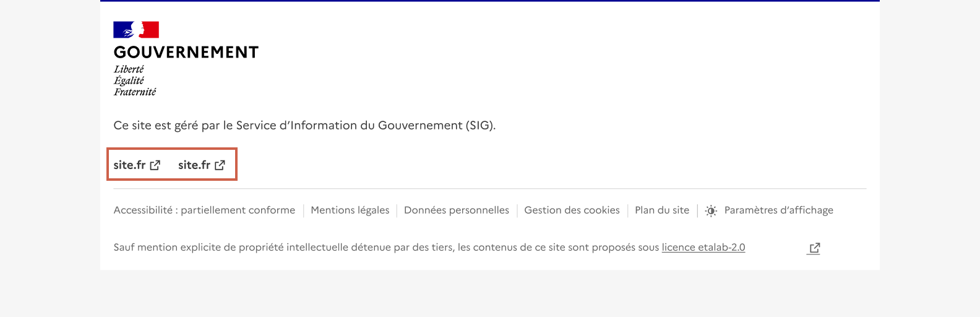Image resolution: width=980 pixels, height=317 pixels.
Task: Click the external link icon beside second site.fr
Action: [220, 165]
